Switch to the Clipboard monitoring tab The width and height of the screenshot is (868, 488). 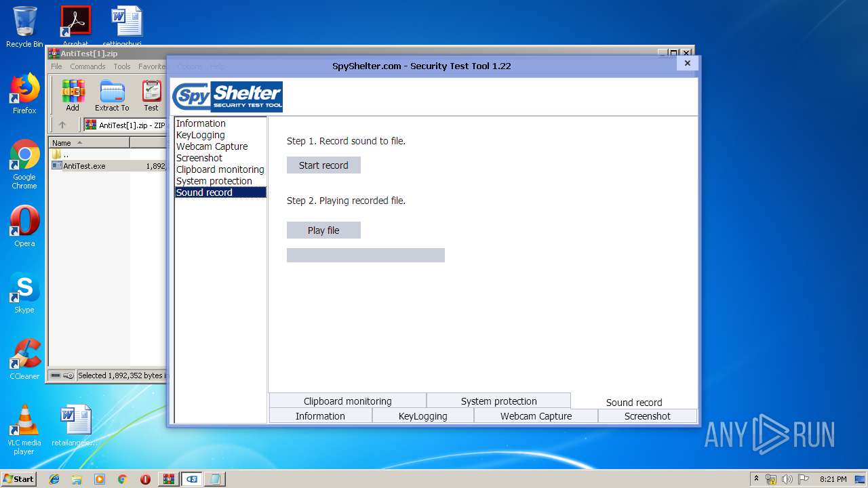pyautogui.click(x=348, y=401)
